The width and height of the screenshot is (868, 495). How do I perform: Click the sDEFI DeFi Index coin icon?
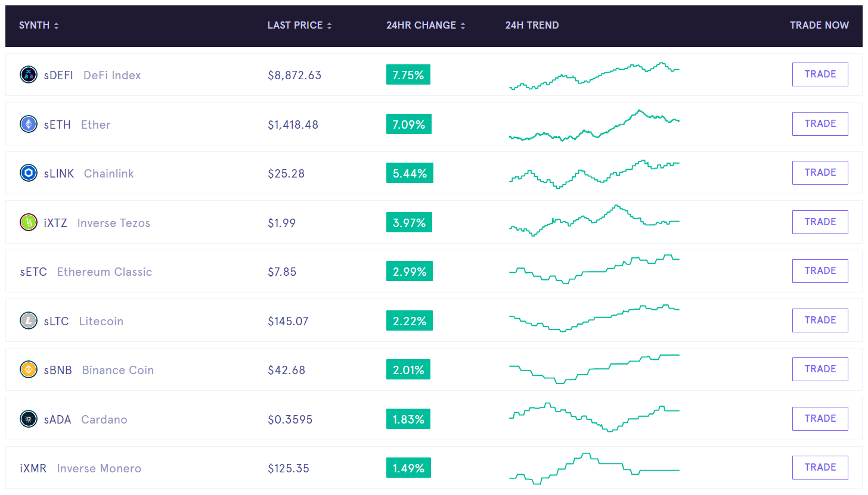coord(28,75)
